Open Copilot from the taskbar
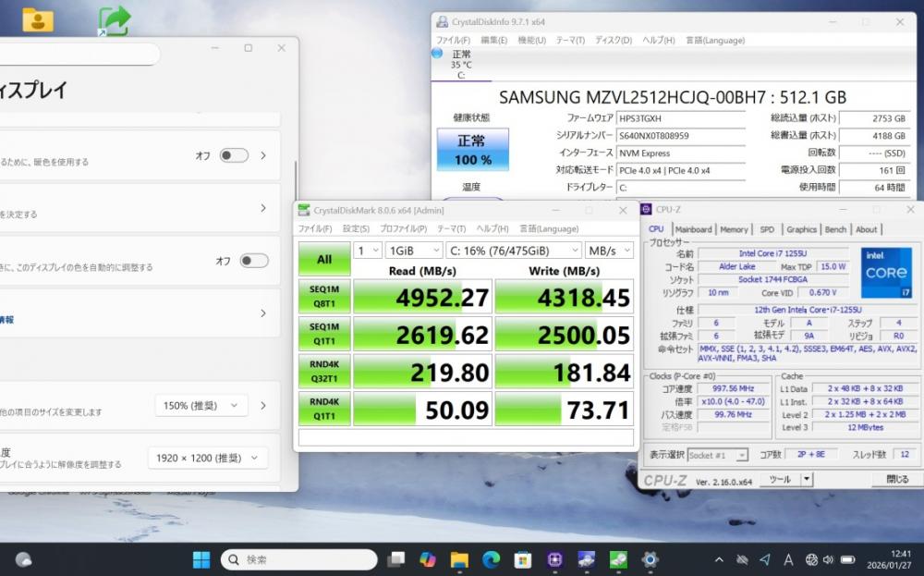 [x=427, y=559]
